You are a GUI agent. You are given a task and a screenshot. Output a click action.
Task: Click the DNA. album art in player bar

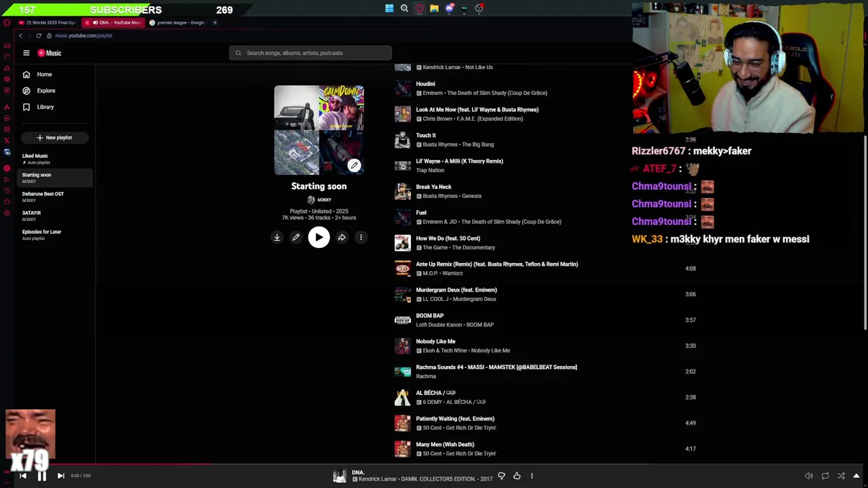(x=340, y=476)
